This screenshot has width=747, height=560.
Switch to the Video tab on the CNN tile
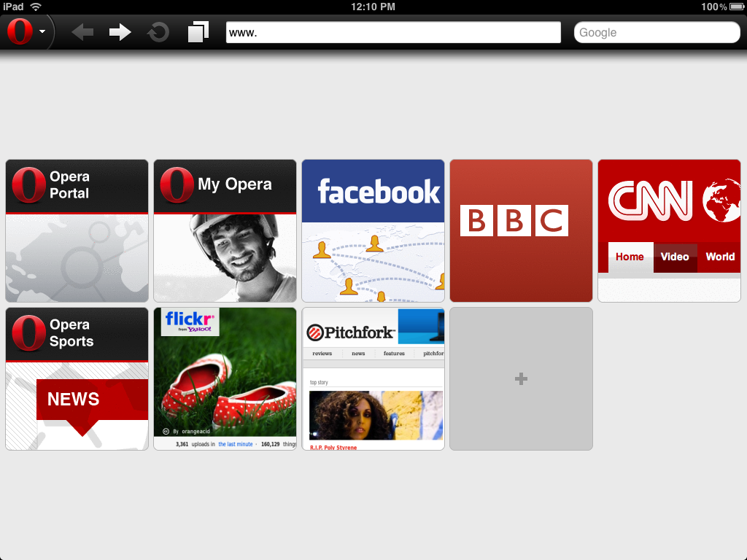pyautogui.click(x=675, y=257)
